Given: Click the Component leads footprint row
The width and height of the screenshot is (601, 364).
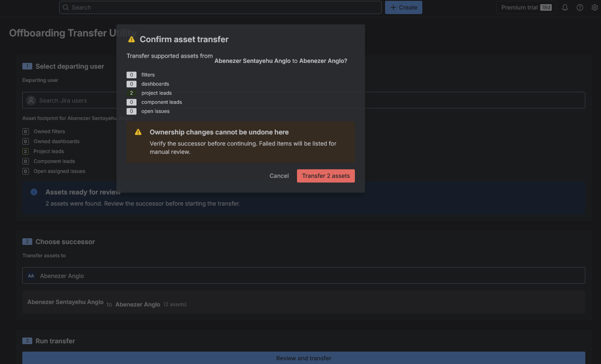Looking at the screenshot, I should pyautogui.click(x=49, y=161).
